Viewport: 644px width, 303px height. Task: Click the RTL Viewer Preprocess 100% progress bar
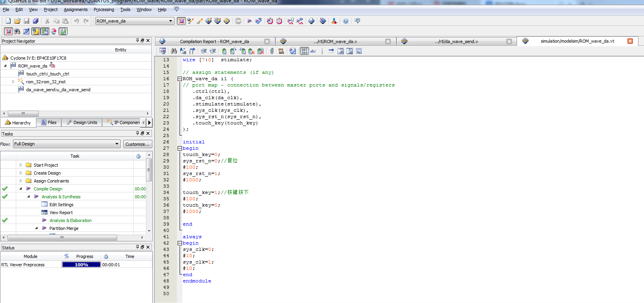point(81,265)
